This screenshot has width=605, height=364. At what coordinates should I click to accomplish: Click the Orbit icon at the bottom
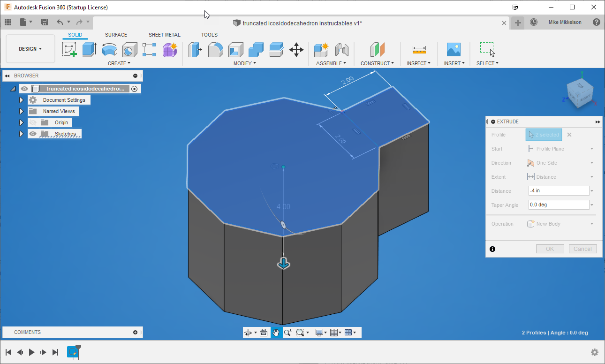247,332
